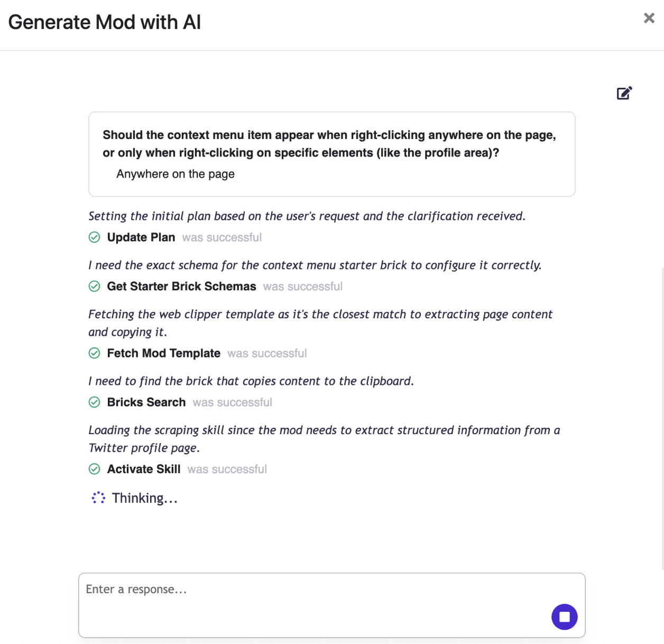Image resolution: width=664 pixels, height=644 pixels.
Task: Click the green check beside Update Plan
Action: click(94, 237)
